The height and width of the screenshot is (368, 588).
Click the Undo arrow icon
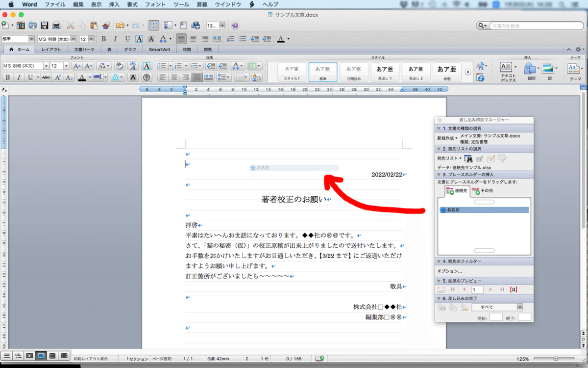[120, 26]
